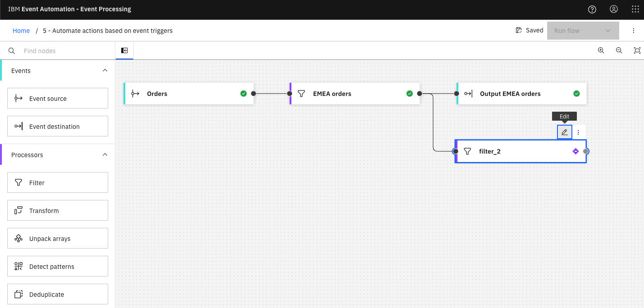This screenshot has height=308, width=644.
Task: Select the Detect patterns processor
Action: pos(58,267)
